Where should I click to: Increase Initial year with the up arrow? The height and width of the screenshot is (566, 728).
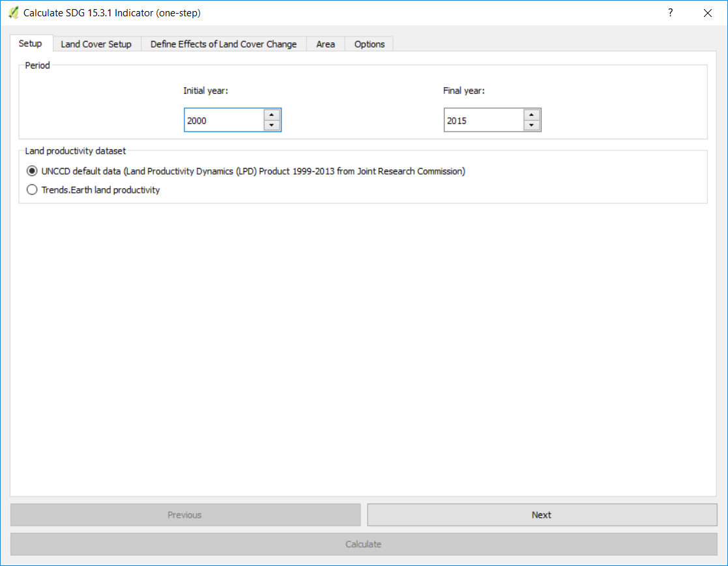[272, 115]
